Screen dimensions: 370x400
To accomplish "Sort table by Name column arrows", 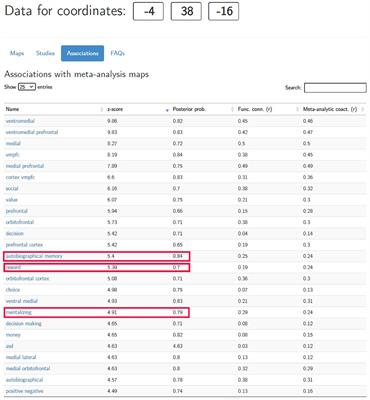I will coord(102,109).
